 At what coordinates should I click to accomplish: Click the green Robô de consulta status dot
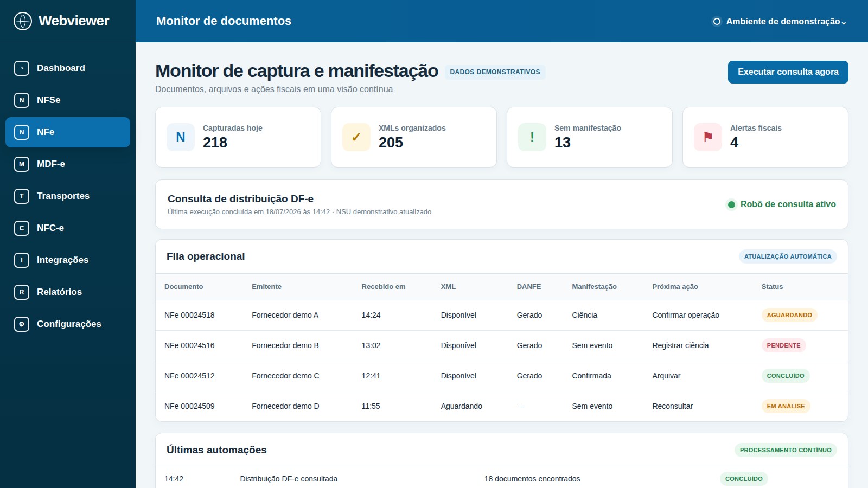(731, 204)
